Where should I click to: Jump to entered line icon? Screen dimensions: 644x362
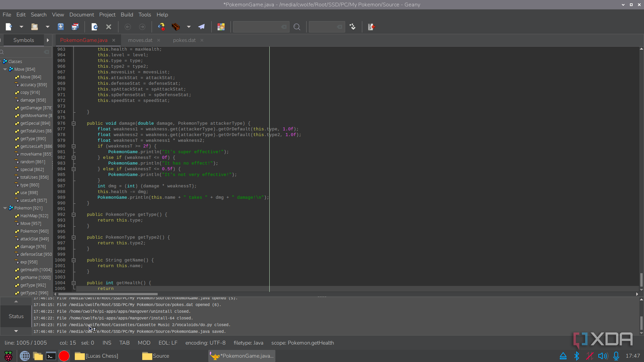tap(353, 27)
